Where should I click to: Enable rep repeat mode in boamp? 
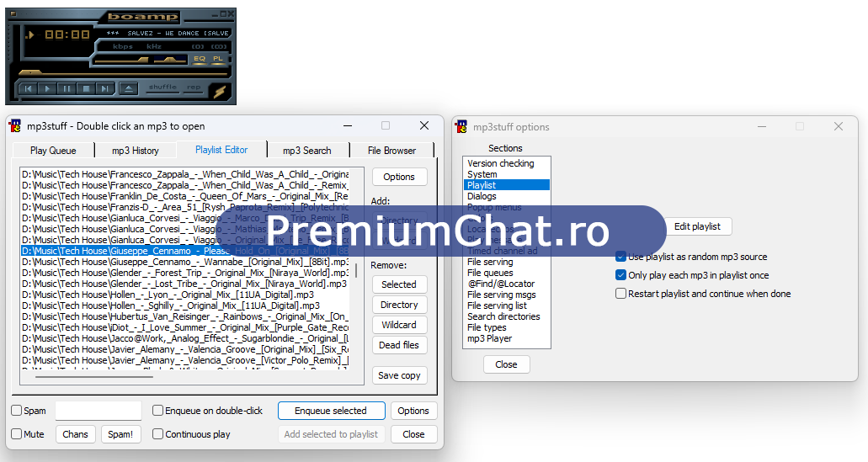coord(194,87)
